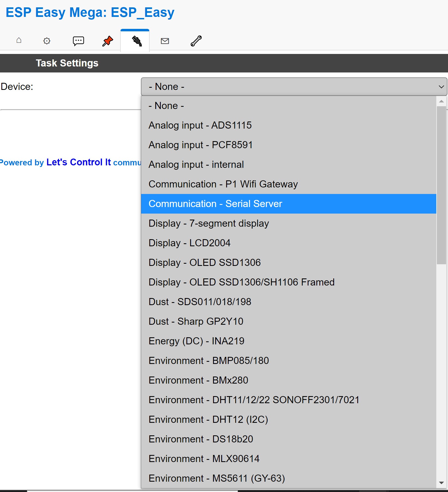Pick Display - 7-segment display
This screenshot has width=448, height=492.
click(x=289, y=223)
